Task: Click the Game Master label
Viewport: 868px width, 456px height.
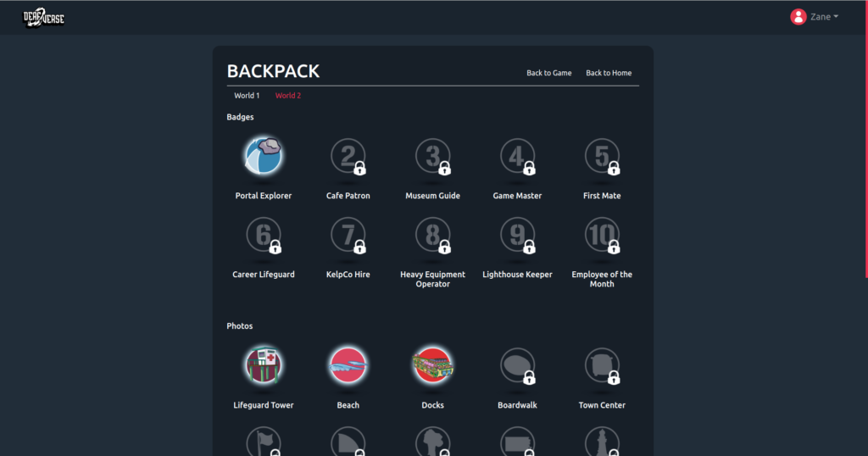Action: (518, 195)
